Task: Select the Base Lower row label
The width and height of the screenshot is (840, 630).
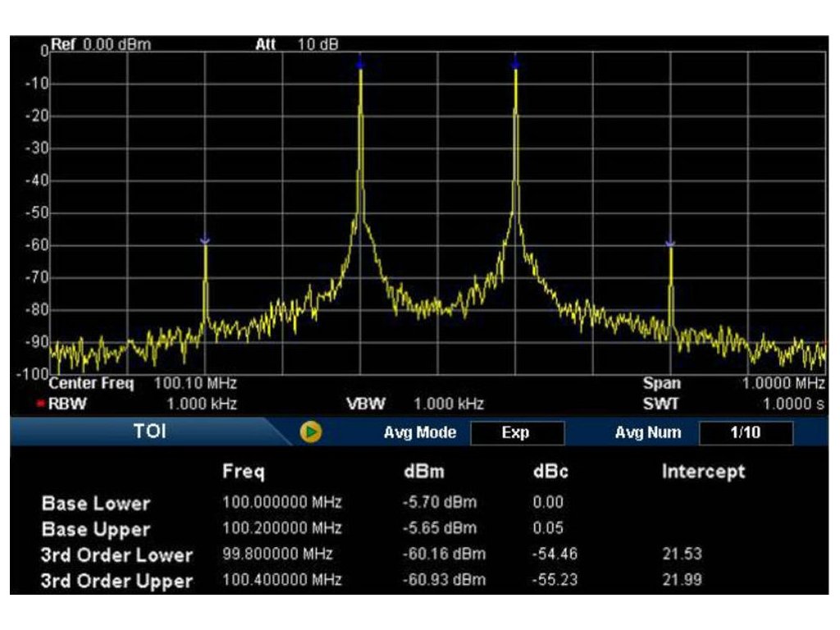Action: point(96,504)
